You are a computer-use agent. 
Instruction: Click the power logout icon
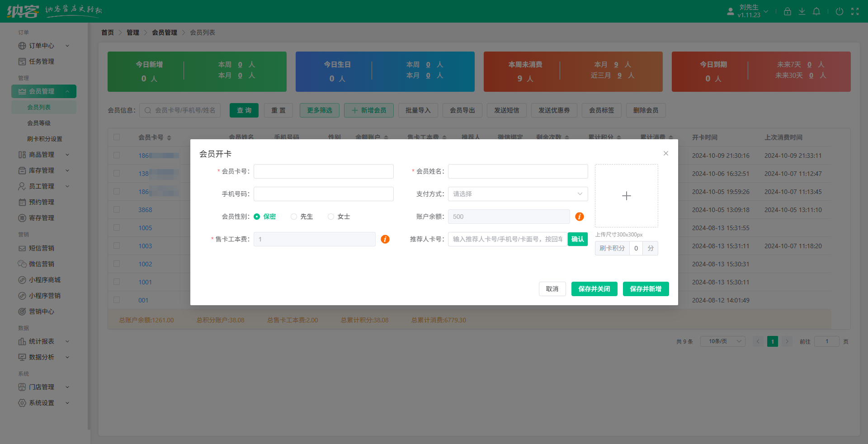pyautogui.click(x=839, y=11)
